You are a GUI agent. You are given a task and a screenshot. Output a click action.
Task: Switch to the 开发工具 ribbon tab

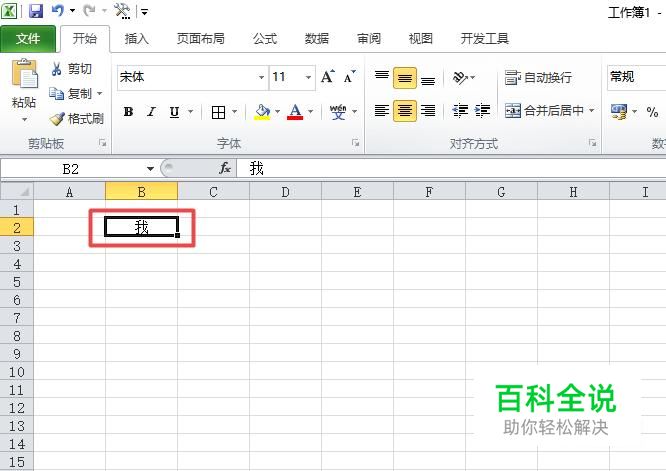coord(485,39)
